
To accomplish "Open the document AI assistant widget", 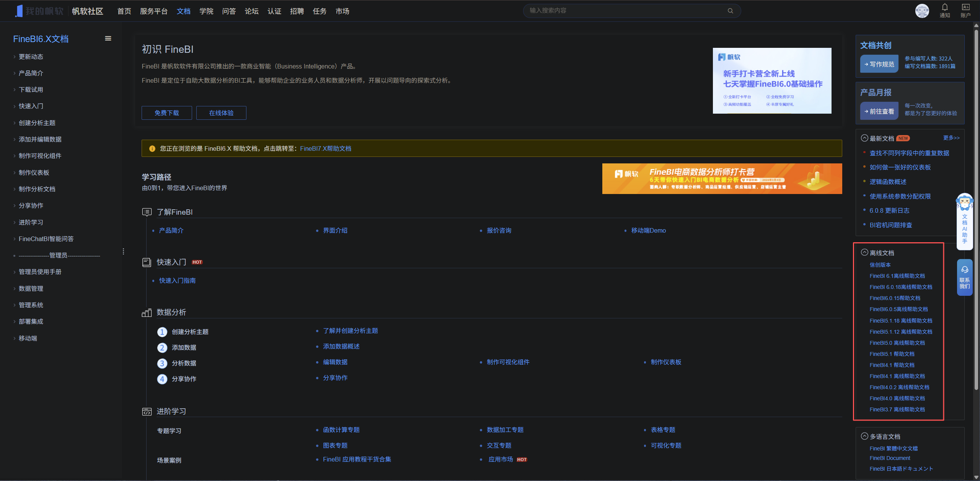I will pyautogui.click(x=964, y=222).
